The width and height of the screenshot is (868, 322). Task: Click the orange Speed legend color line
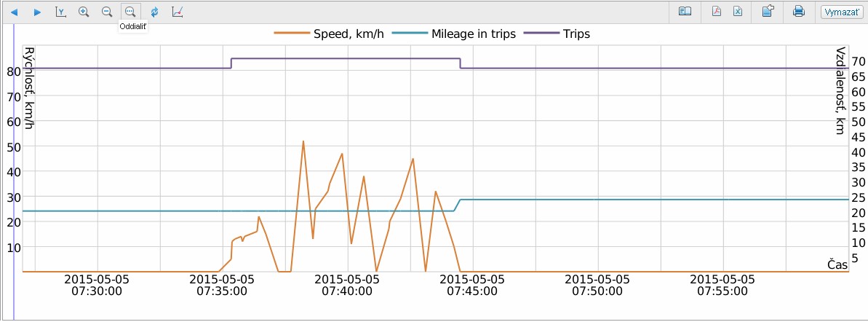(291, 34)
